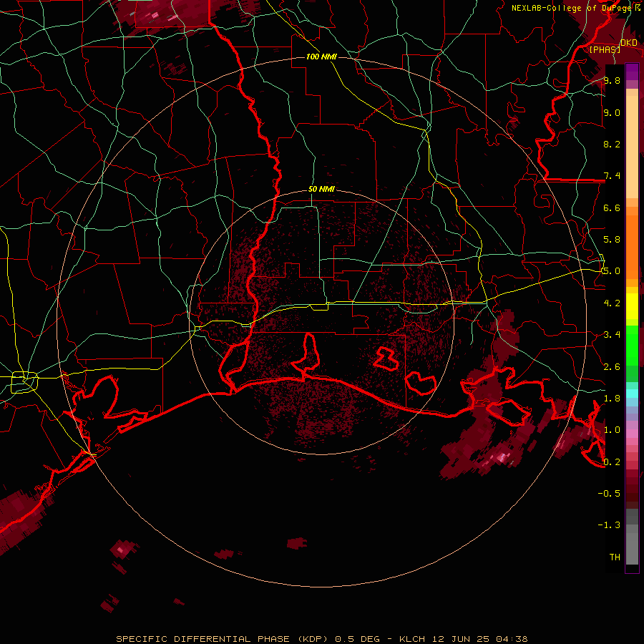The height and width of the screenshot is (644, 644).
Task: Pick the pink band beside 1.0
Action: point(632,434)
